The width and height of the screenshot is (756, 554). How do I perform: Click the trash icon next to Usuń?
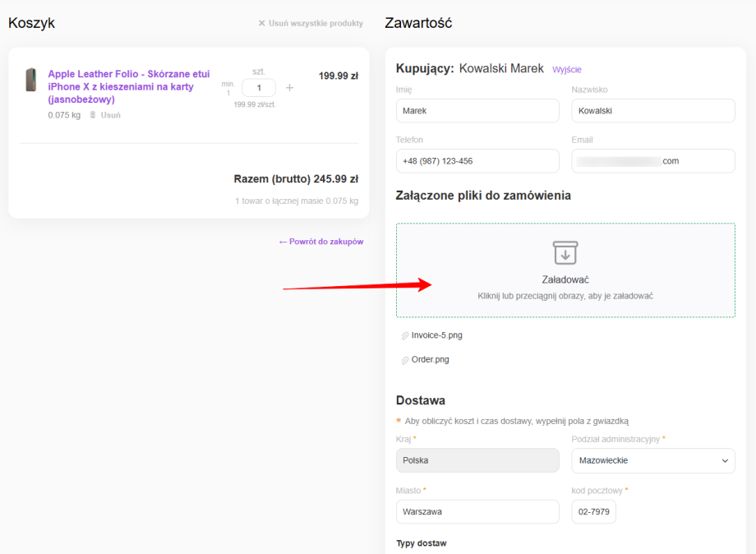(93, 115)
